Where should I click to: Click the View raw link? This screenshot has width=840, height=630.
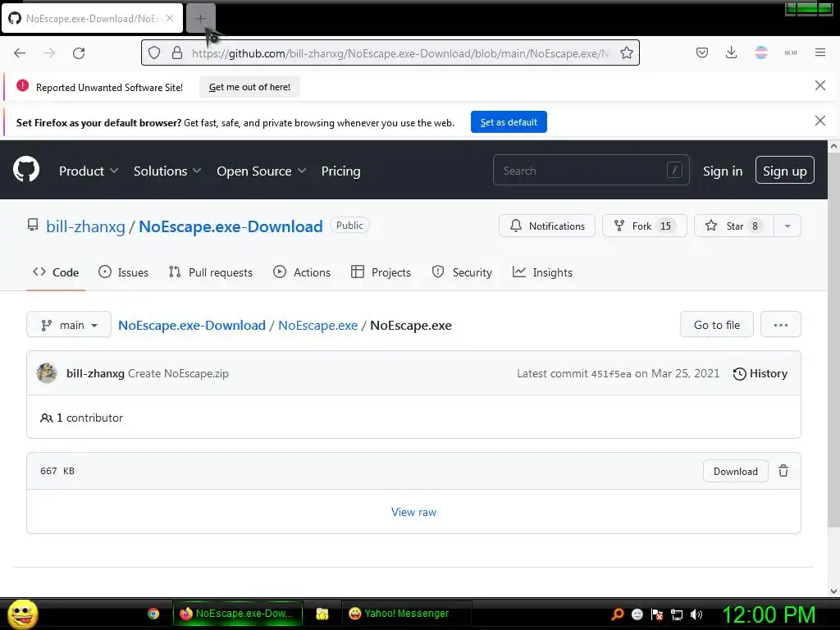tap(413, 512)
